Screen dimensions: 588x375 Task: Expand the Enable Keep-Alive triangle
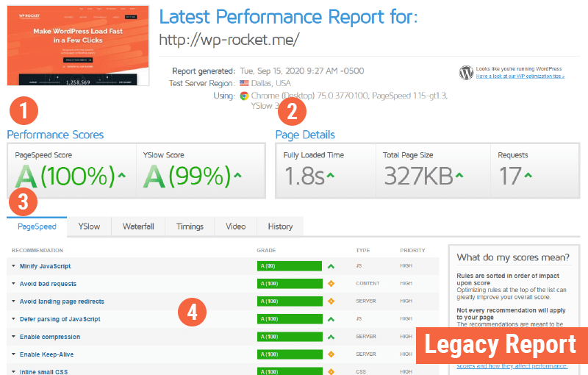coord(13,354)
